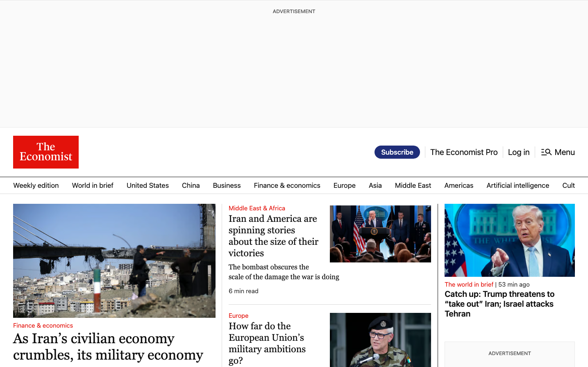Select United States in navigation bar
The width and height of the screenshot is (588, 367).
tap(148, 185)
